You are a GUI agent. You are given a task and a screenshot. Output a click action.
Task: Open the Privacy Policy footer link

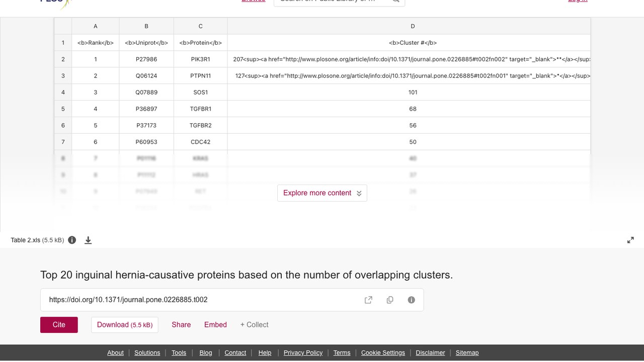[x=303, y=353]
